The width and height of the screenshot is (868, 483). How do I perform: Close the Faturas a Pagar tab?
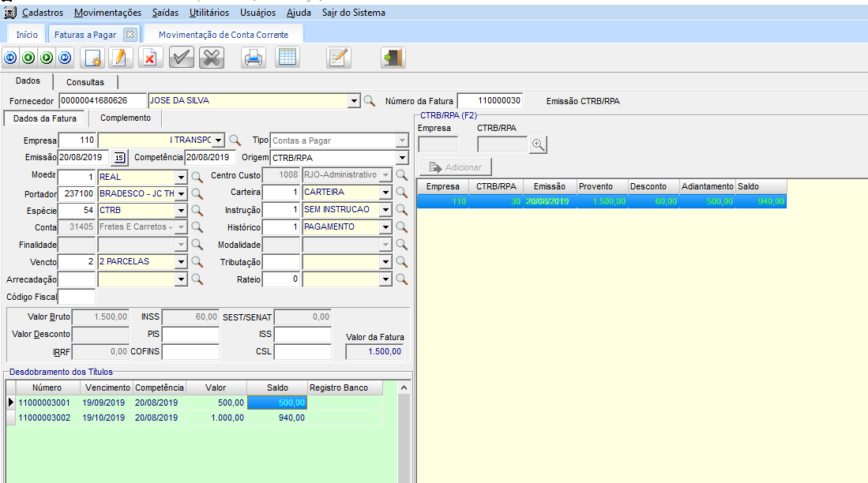[130, 34]
